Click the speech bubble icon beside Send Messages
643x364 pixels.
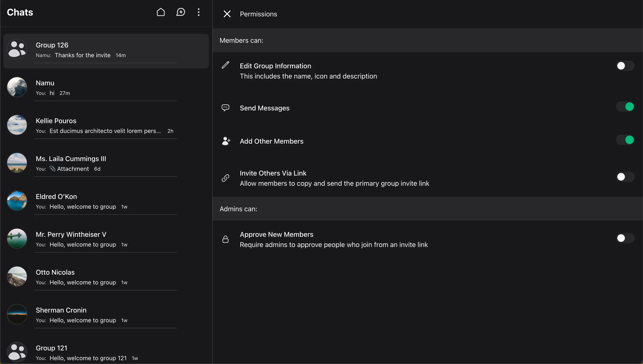tap(225, 108)
